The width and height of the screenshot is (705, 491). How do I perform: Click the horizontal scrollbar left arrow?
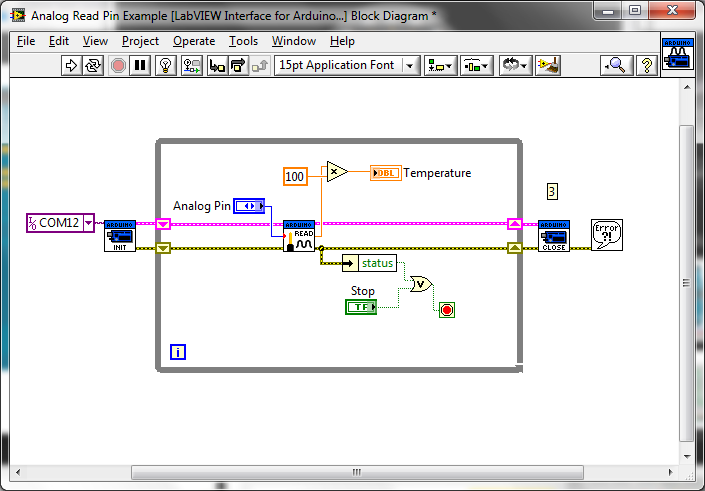tap(18, 472)
